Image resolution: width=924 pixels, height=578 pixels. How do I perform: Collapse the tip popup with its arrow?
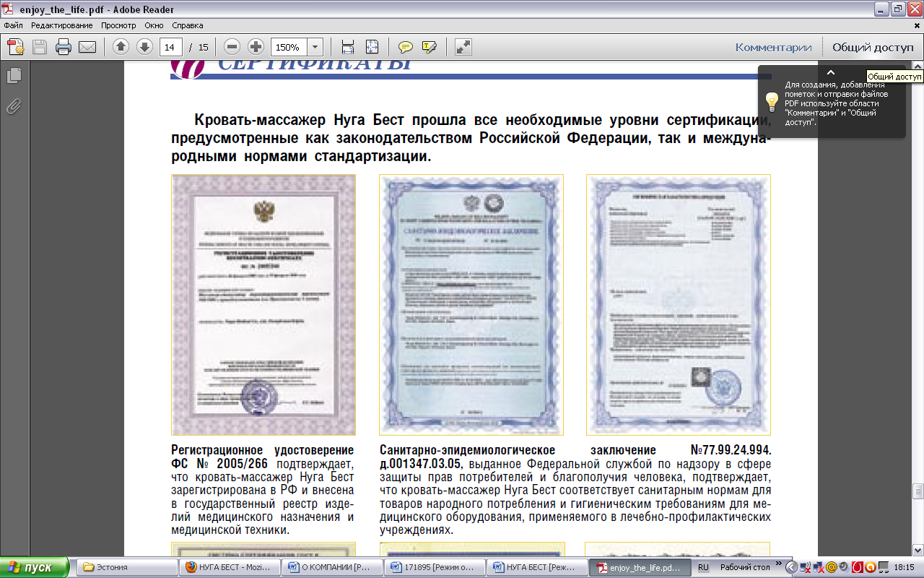pos(831,72)
